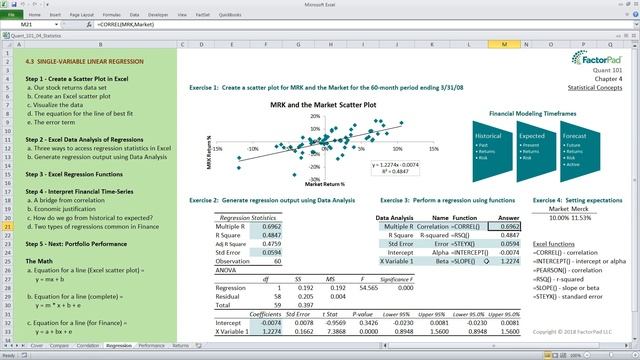Click the zoom slider handle
640x360 pixels.
click(x=611, y=356)
